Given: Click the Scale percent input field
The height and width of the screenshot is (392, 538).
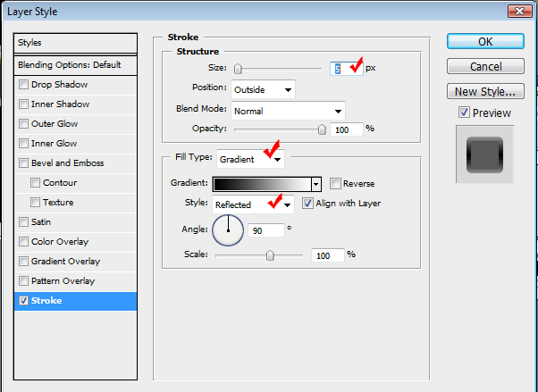Looking at the screenshot, I should [x=327, y=255].
